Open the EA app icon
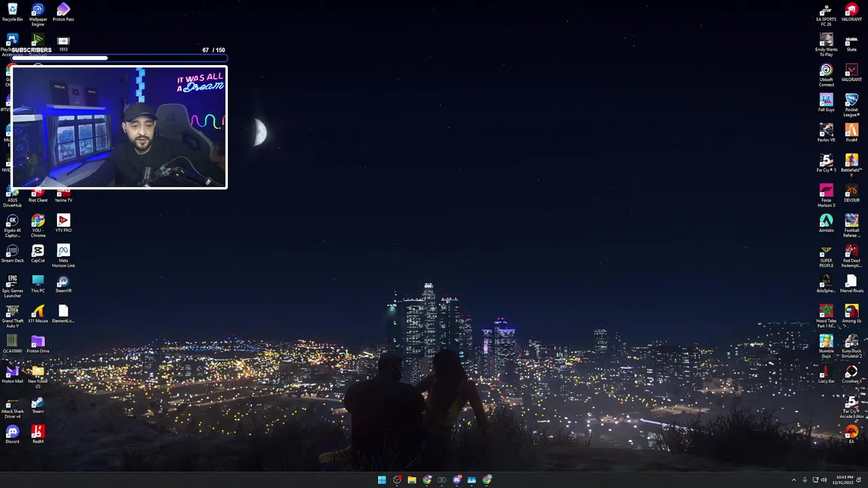This screenshot has width=868, height=488. coord(852,434)
